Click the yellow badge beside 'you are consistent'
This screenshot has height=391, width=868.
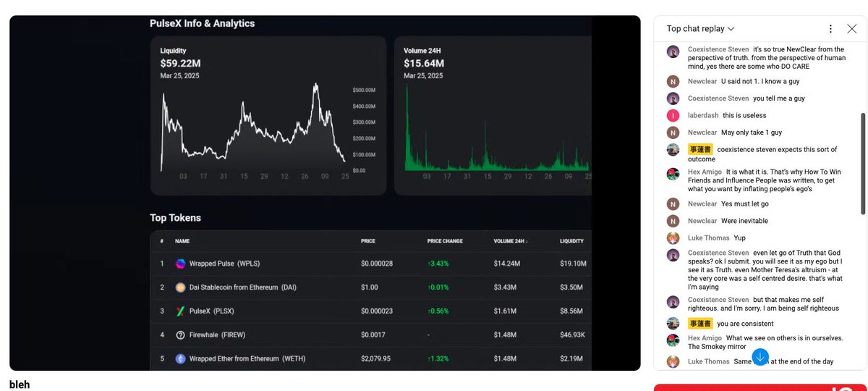pos(699,324)
